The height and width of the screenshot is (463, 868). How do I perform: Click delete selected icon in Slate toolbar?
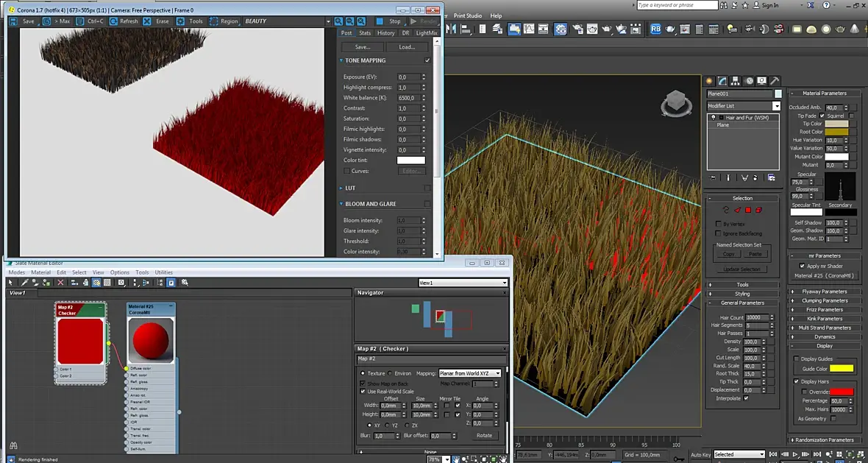(60, 282)
